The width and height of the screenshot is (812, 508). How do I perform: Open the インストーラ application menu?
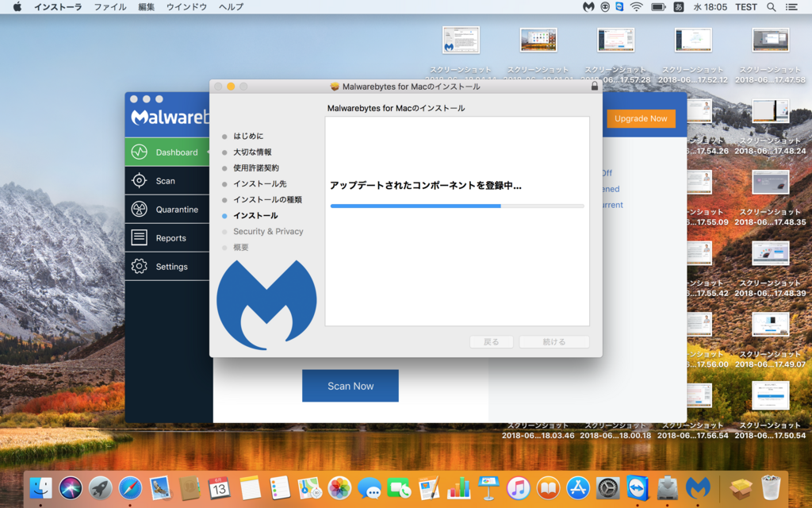[58, 6]
